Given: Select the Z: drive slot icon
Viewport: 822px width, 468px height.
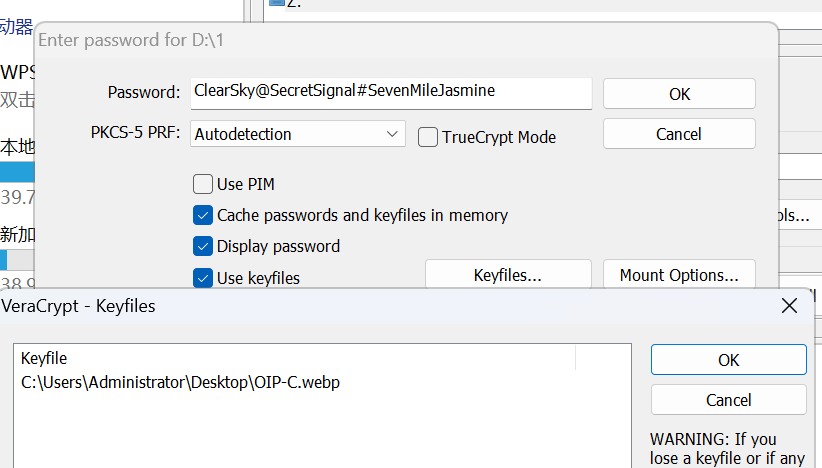Looking at the screenshot, I should click(x=277, y=3).
